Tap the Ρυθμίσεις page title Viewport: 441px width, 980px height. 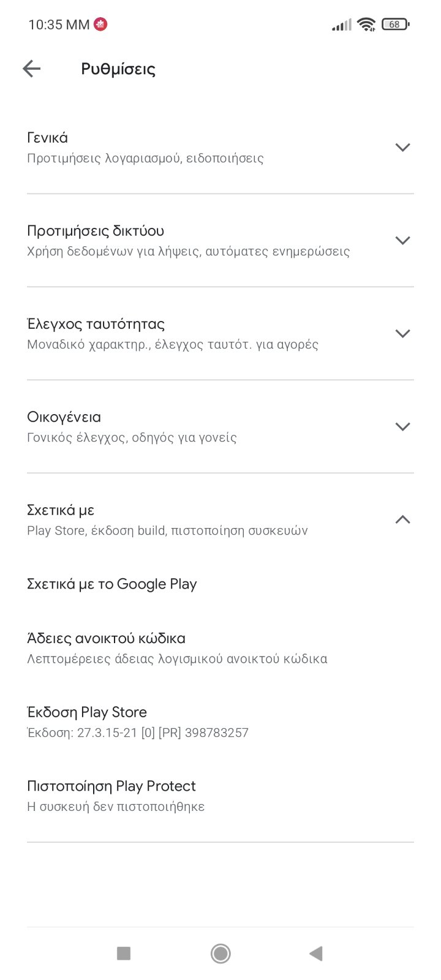(118, 69)
